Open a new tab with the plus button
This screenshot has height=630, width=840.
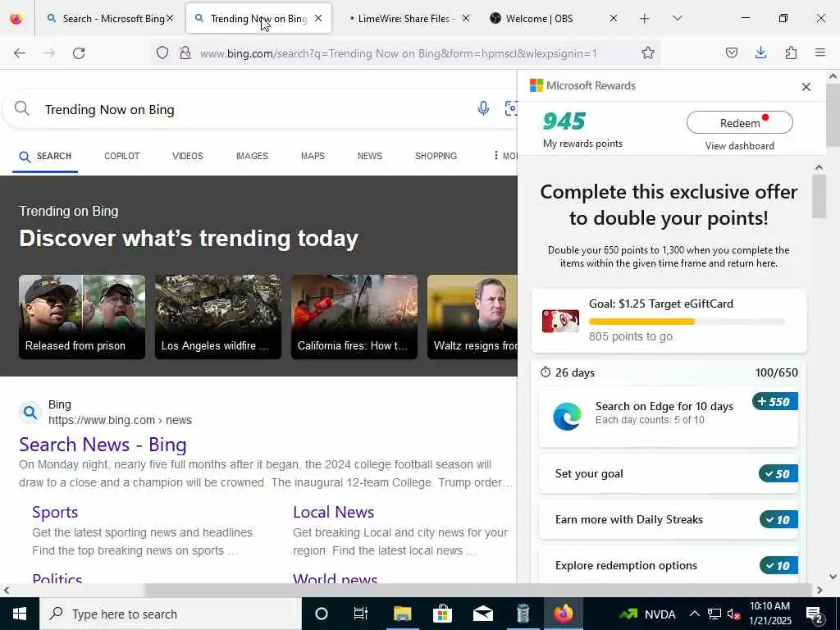[x=645, y=19]
